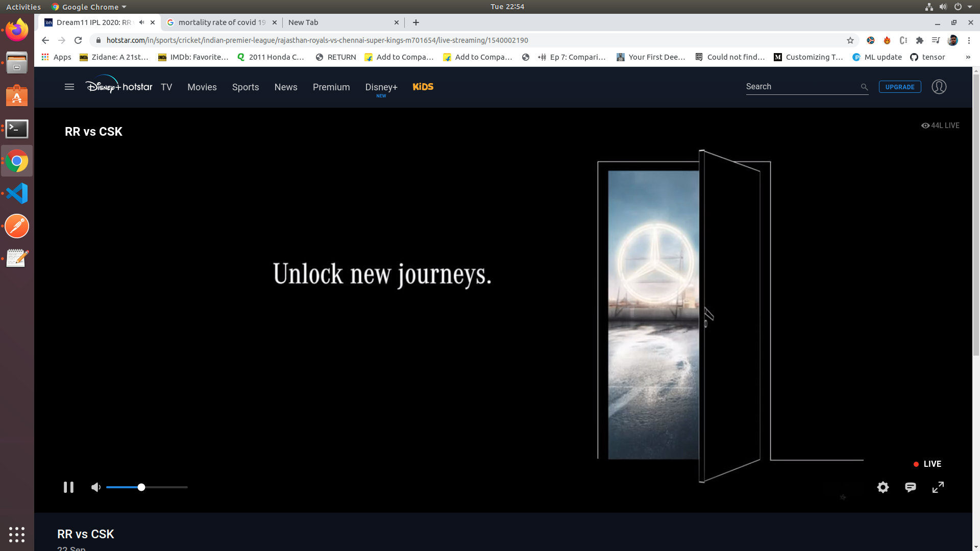
Task: Open Postman from the dock
Action: (17, 226)
